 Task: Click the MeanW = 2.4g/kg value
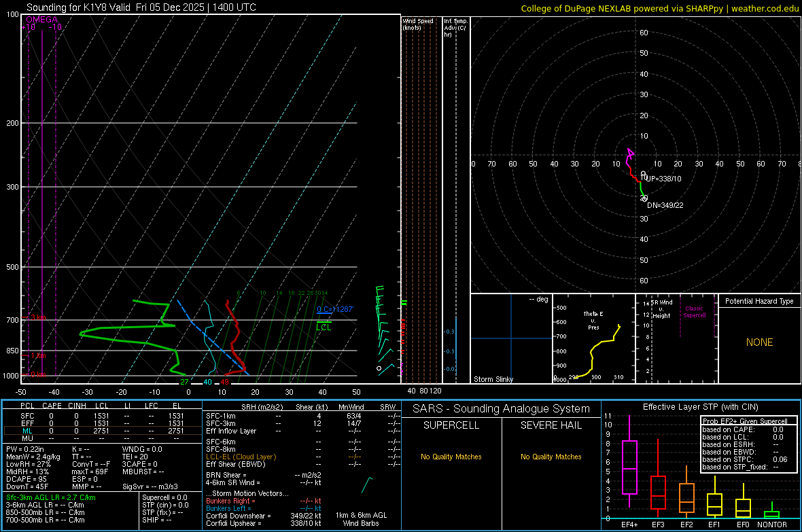pos(33,457)
